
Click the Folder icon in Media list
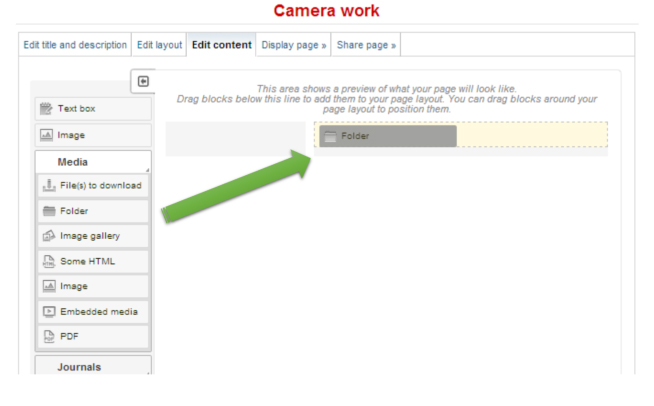[47, 211]
